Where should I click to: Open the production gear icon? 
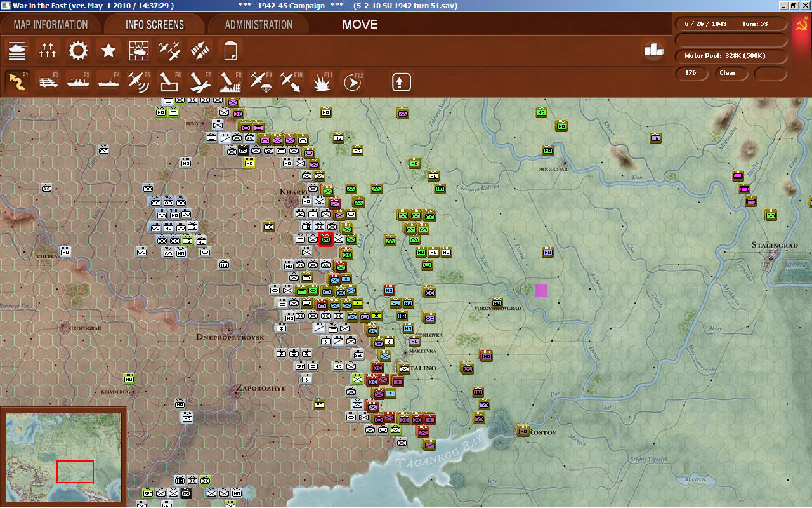point(78,50)
